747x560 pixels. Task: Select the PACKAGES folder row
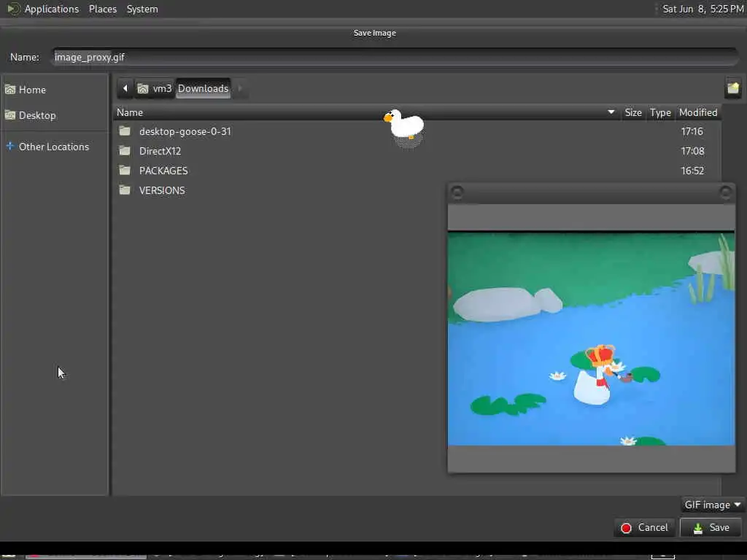417,171
